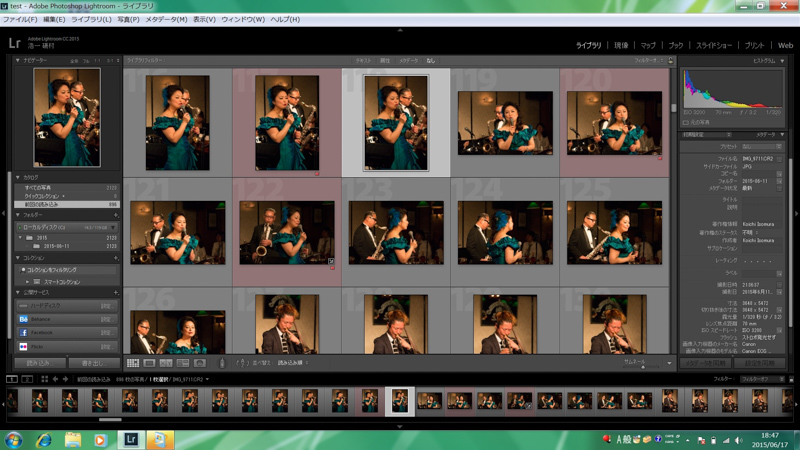Click the Sync Settings button
This screenshot has height=450, width=800.
[x=760, y=363]
